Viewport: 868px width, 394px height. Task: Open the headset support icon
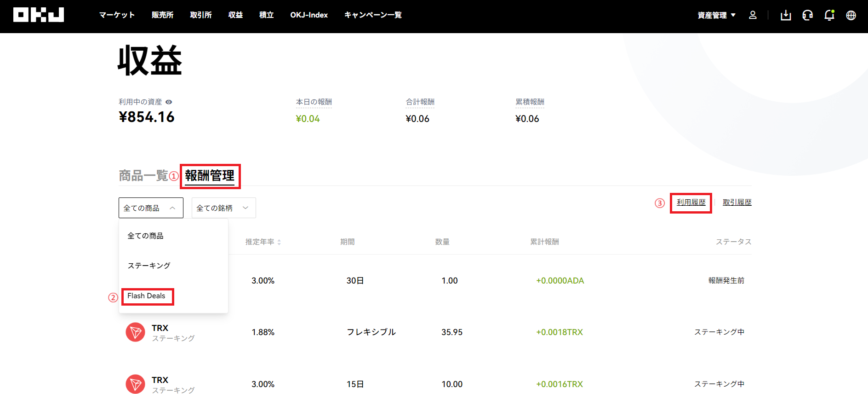[807, 15]
